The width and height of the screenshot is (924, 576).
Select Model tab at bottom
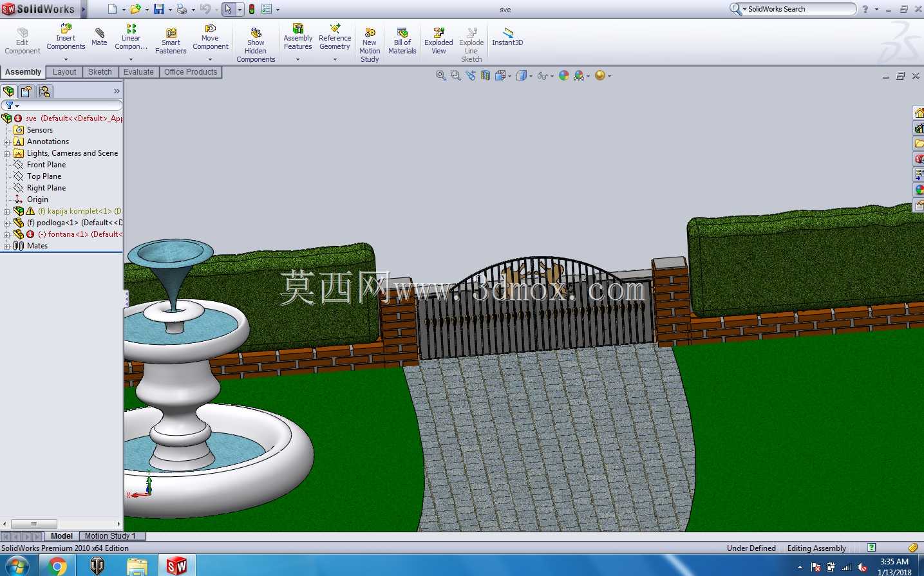(62, 536)
